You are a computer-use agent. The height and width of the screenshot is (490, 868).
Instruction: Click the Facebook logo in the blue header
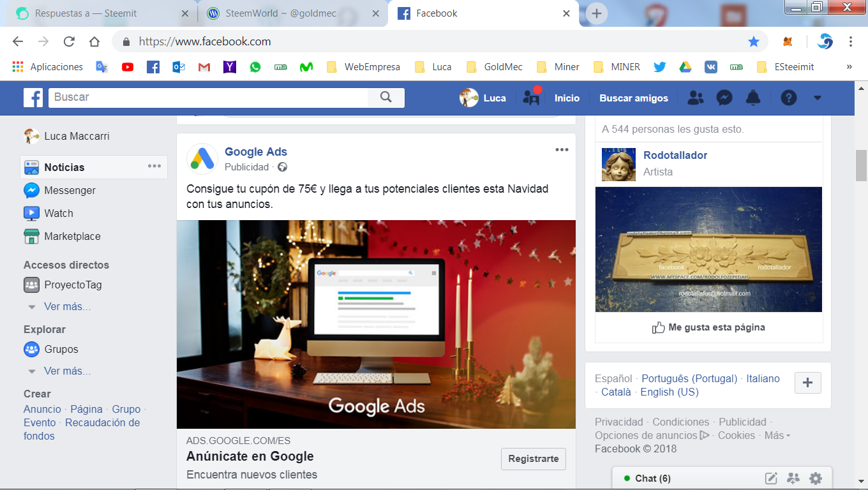click(x=33, y=98)
